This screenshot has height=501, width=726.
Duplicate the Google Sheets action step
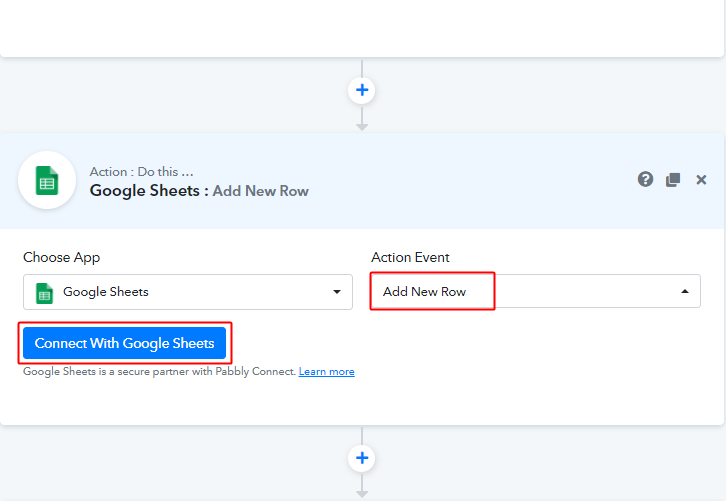tap(673, 179)
